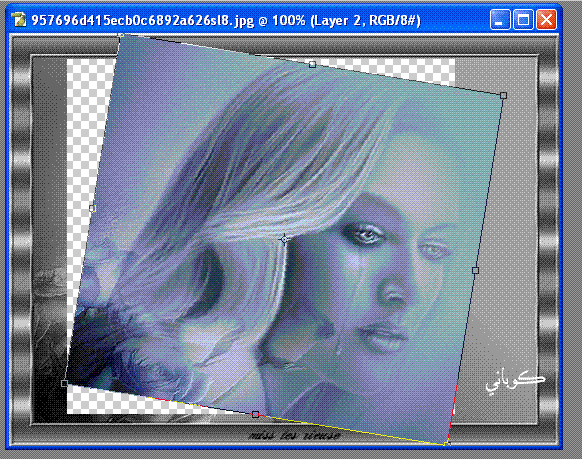Select the left-middle transform handle

(92, 209)
